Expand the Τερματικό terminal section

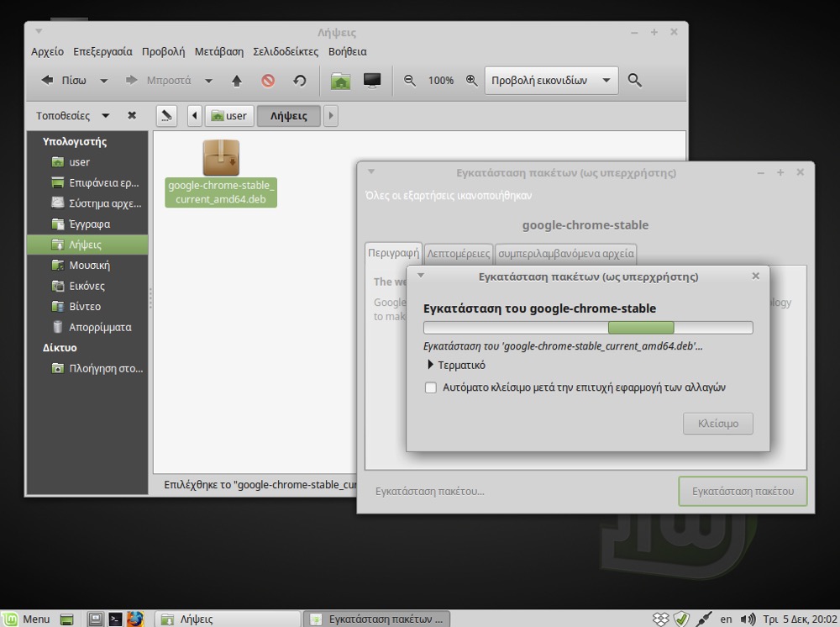pyautogui.click(x=431, y=365)
